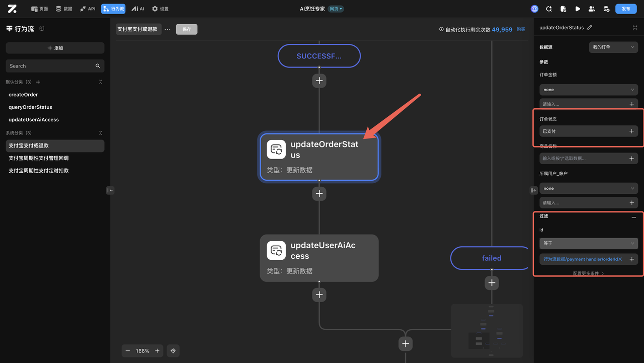Open the file settings icon
644x363 pixels.
pos(563,9)
